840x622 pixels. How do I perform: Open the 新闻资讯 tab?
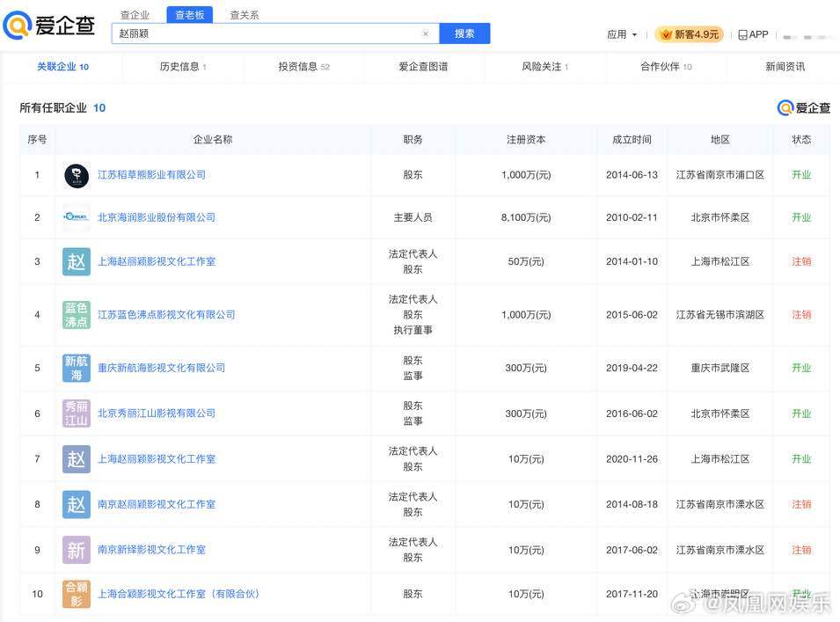pos(785,67)
